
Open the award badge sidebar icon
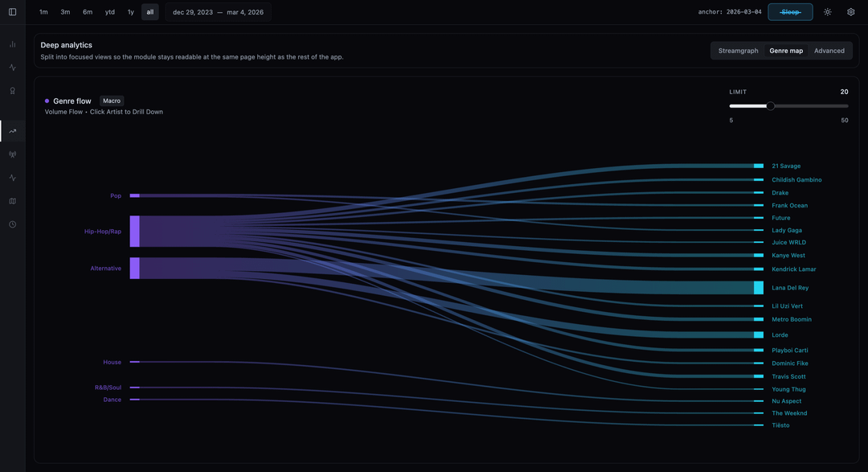tap(12, 91)
